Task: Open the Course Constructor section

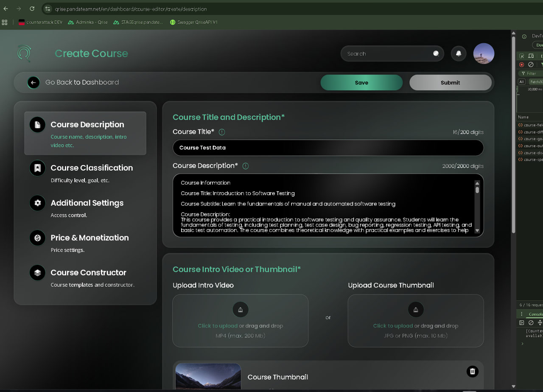Action: 85,277
